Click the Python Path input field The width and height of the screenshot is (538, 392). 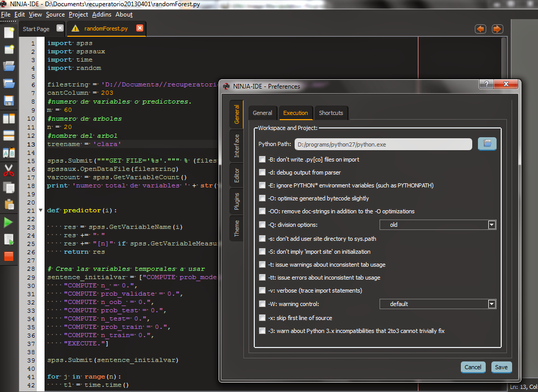pyautogui.click(x=383, y=144)
